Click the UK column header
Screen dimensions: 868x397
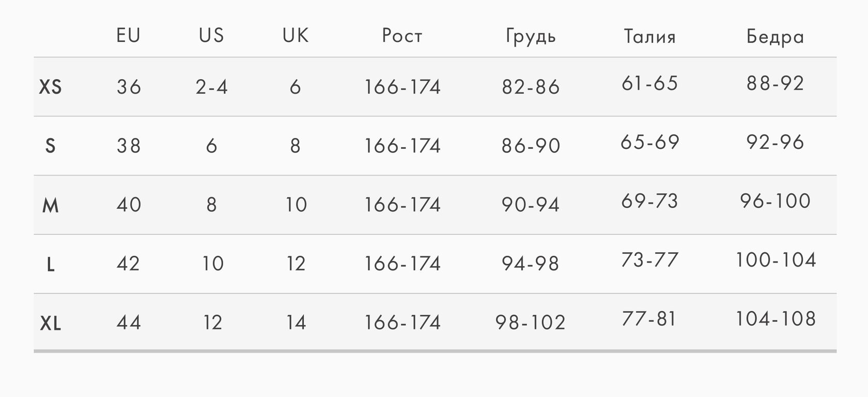296,36
